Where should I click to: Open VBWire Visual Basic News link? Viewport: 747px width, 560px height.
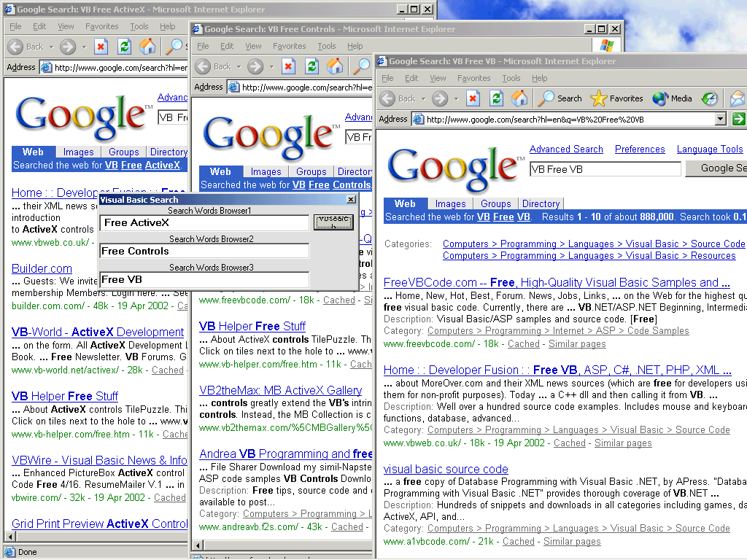click(99, 461)
